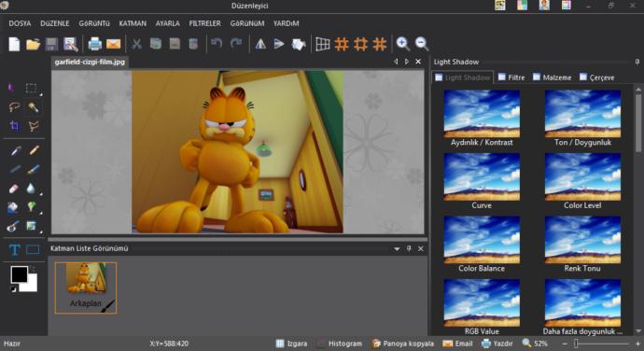Choose the Curve effect thumbnail

point(482,176)
